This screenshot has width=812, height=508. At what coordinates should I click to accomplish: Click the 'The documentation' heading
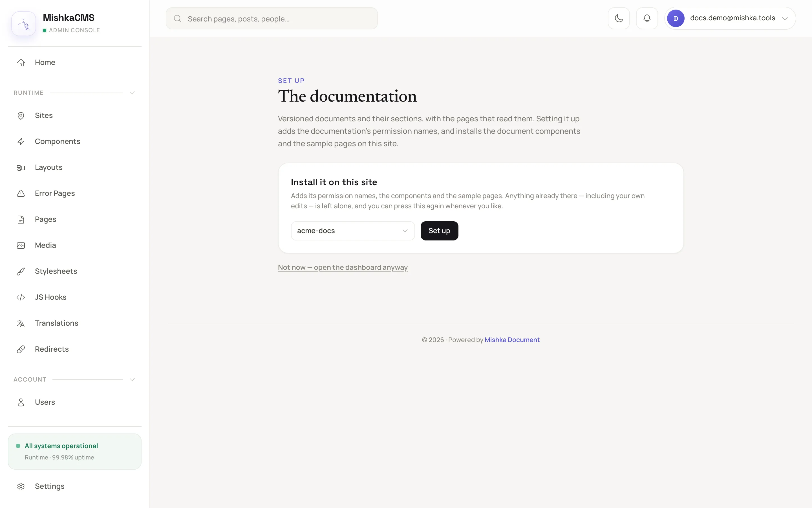click(347, 97)
